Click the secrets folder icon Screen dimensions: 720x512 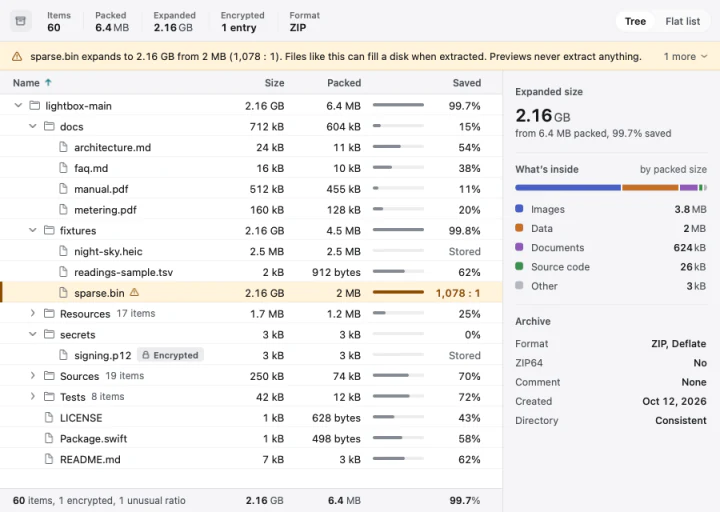click(49, 334)
